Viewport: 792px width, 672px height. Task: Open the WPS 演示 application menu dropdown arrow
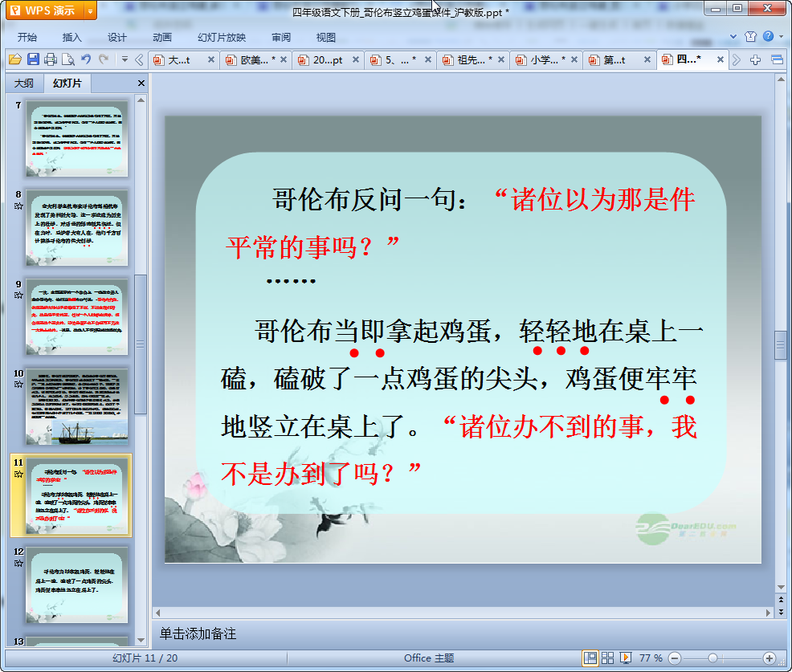[90, 10]
